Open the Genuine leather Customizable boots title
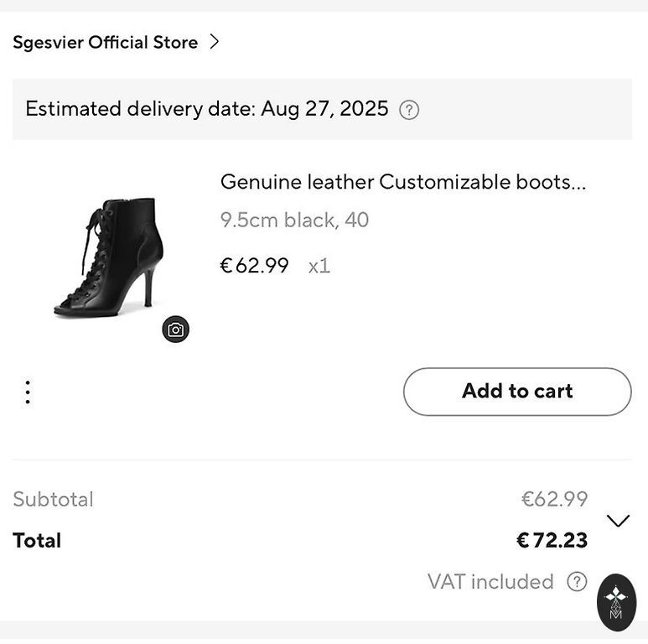This screenshot has width=648, height=644. pos(402,182)
